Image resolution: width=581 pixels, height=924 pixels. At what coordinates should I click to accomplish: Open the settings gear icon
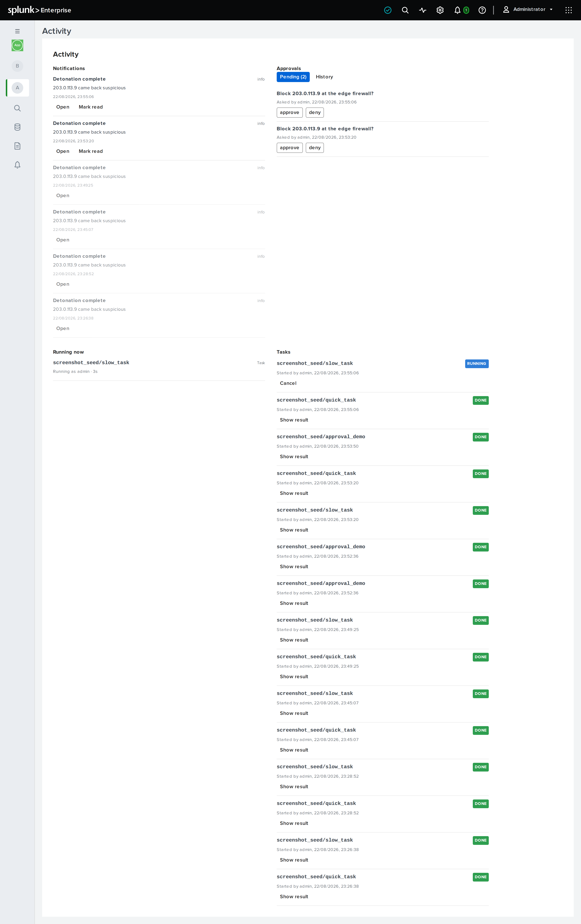point(440,10)
